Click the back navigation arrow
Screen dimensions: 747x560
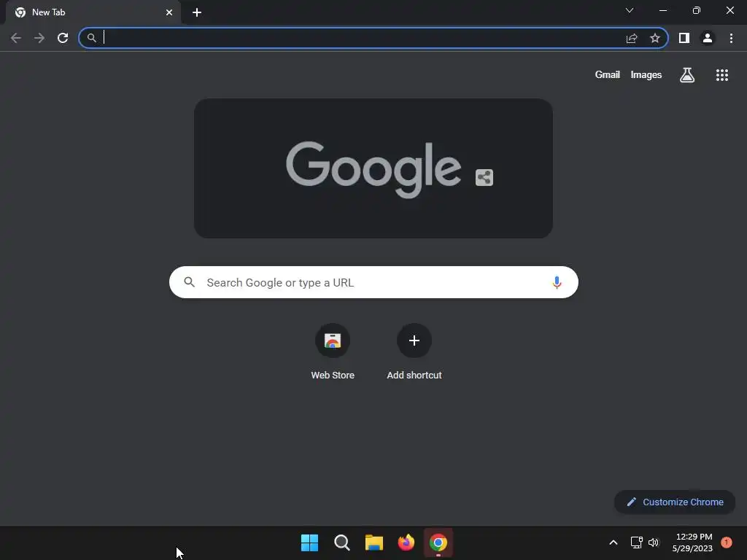[16, 38]
